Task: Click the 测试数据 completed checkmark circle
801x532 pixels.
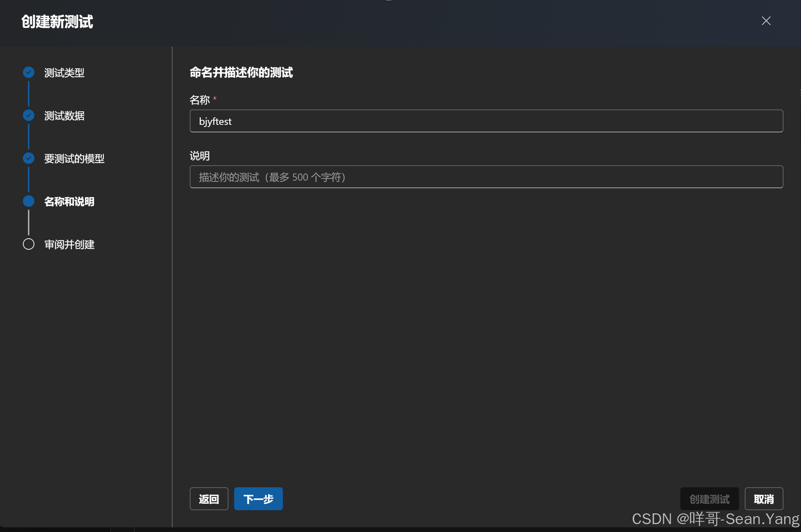Action: pos(29,116)
